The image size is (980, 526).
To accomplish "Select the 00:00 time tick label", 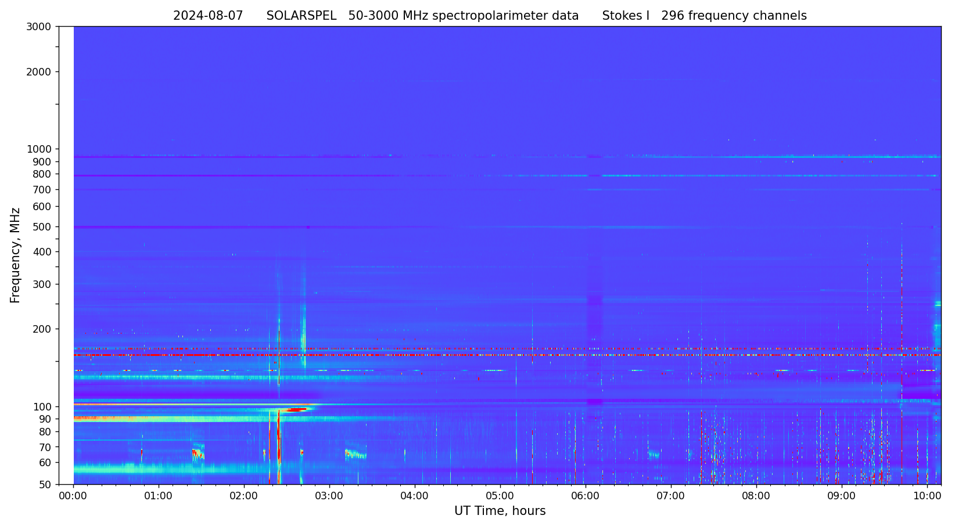I will (73, 496).
